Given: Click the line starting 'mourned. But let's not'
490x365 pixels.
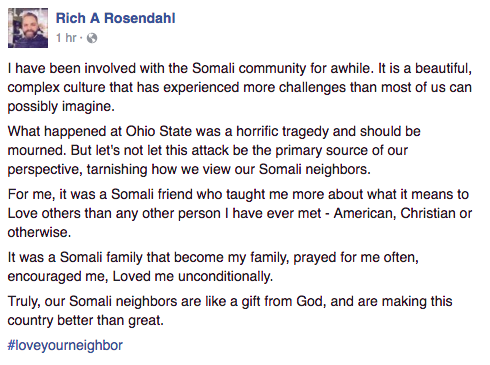Looking at the screenshot, I should point(208,150).
